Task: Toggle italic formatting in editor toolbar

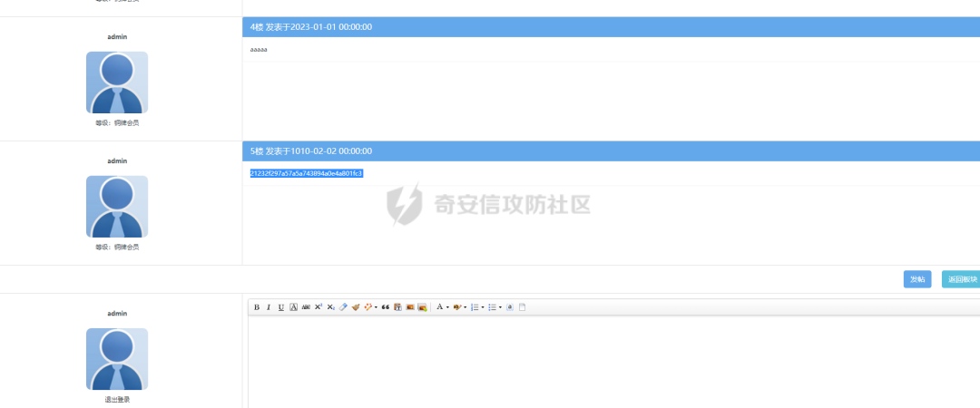Action: 269,307
